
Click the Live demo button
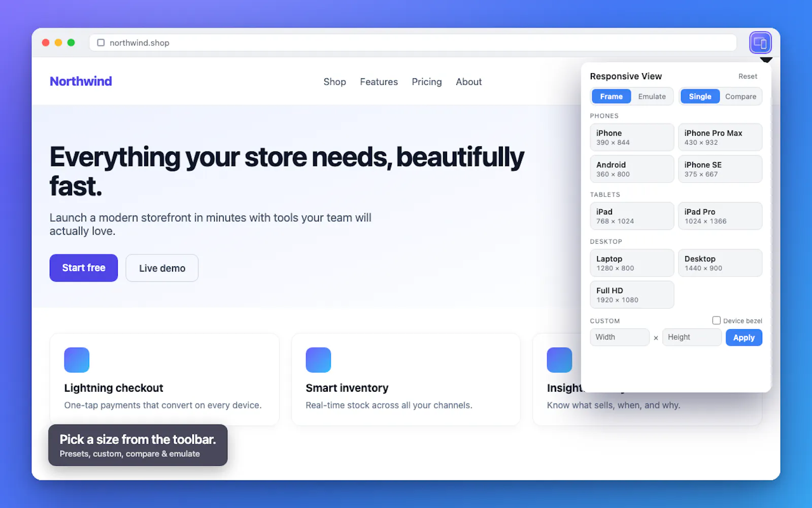tap(162, 268)
